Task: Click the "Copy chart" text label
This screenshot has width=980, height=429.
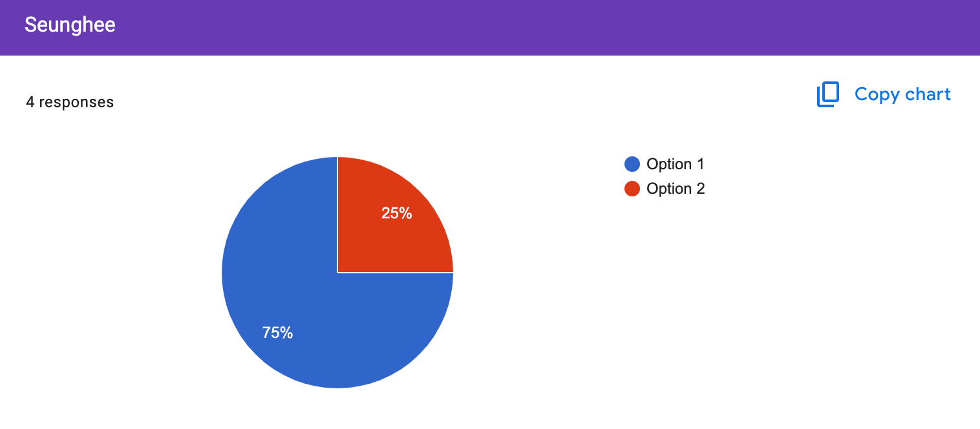Action: 902,94
